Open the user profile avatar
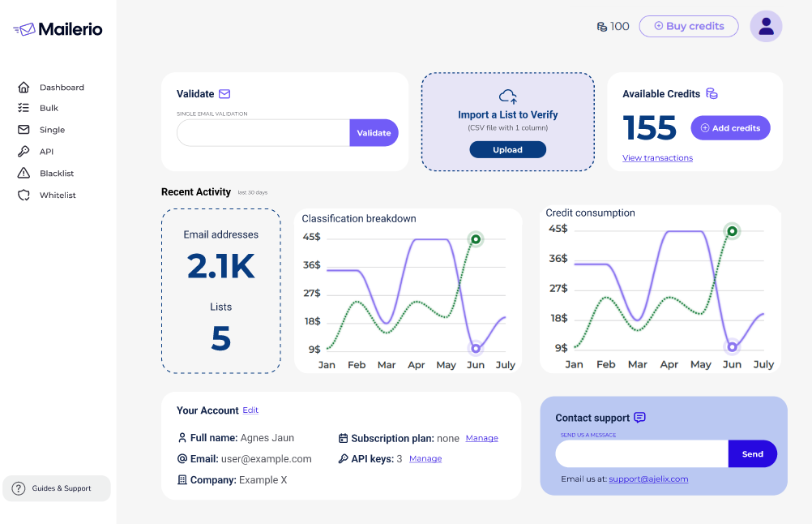The width and height of the screenshot is (812, 524). 766,27
